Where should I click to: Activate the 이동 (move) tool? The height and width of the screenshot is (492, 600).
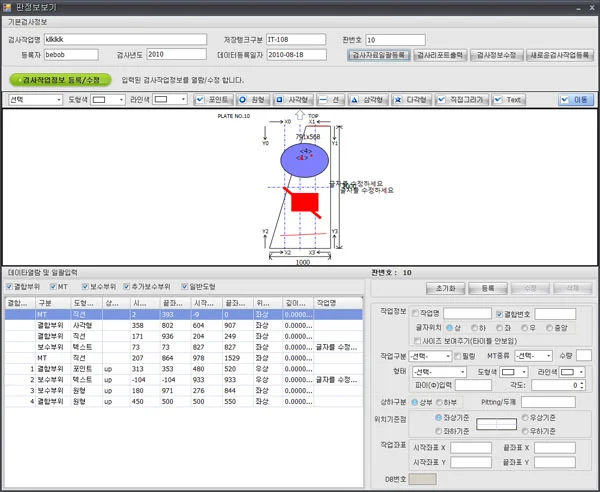tap(576, 100)
